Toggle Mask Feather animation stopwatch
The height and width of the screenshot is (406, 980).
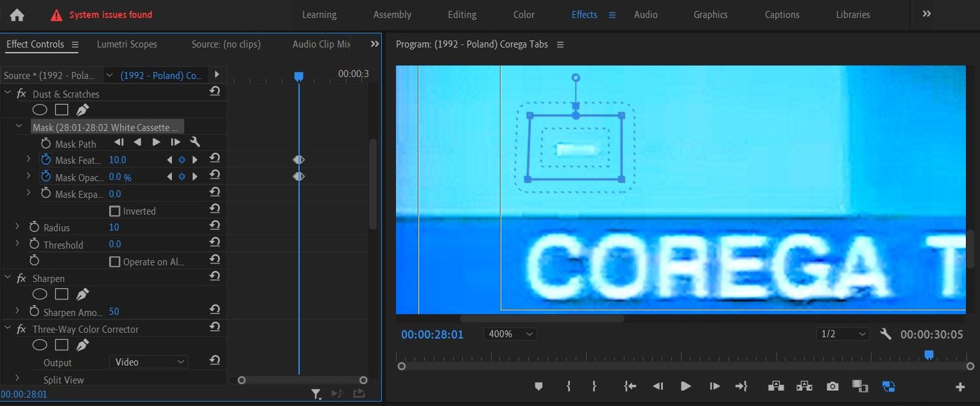coord(46,159)
